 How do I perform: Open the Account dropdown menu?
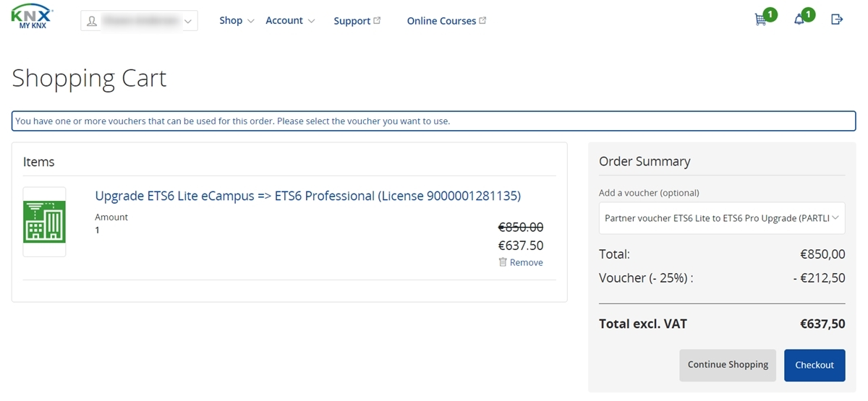(x=290, y=20)
